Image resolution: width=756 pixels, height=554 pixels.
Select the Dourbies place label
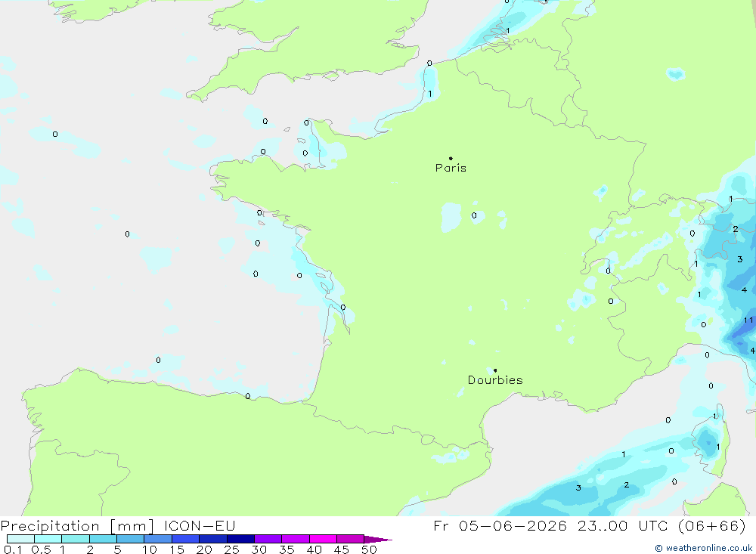[x=495, y=380]
